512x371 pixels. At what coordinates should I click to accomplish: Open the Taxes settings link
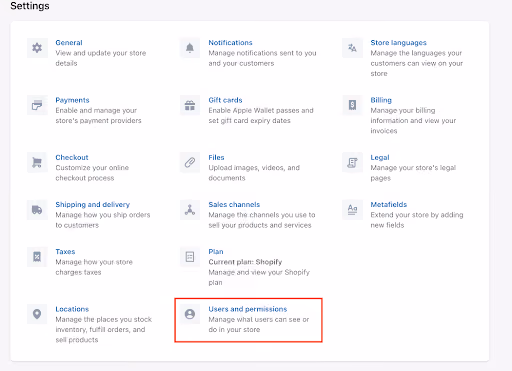65,252
